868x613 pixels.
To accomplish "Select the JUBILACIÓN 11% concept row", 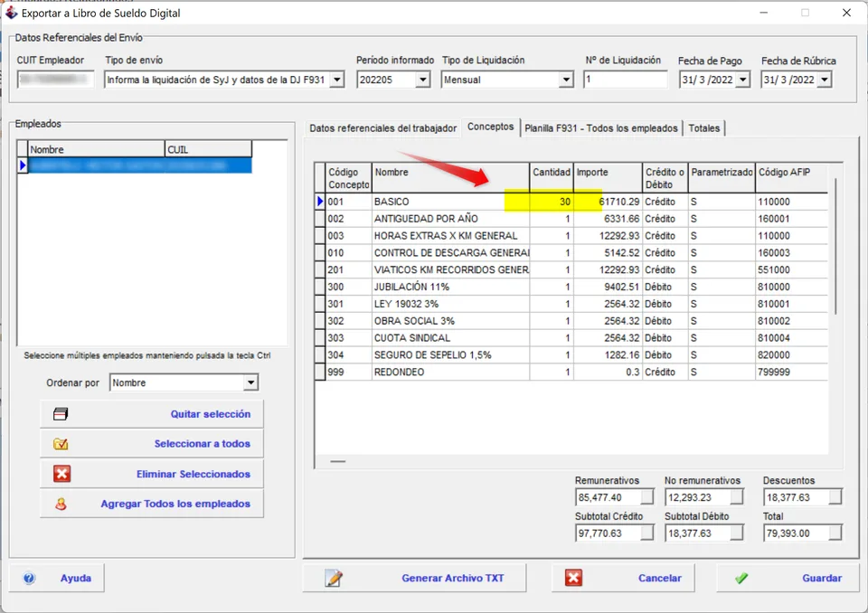I will click(x=571, y=287).
